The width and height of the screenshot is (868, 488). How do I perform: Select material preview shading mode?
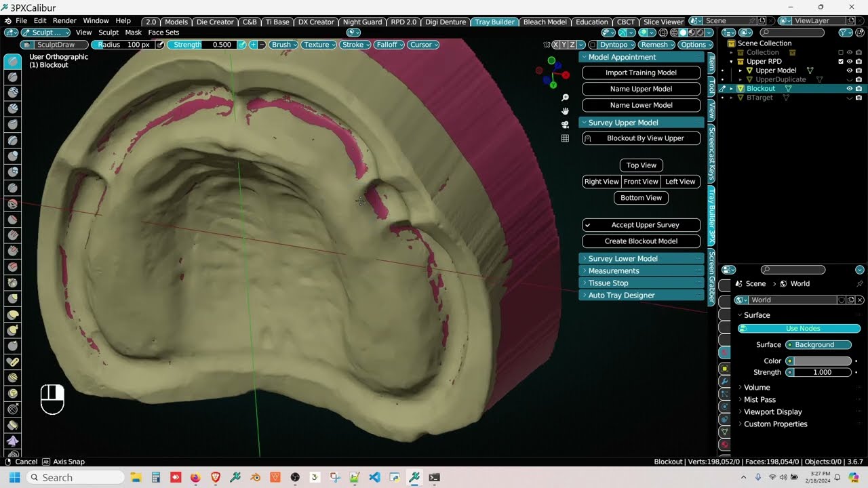pos(692,33)
